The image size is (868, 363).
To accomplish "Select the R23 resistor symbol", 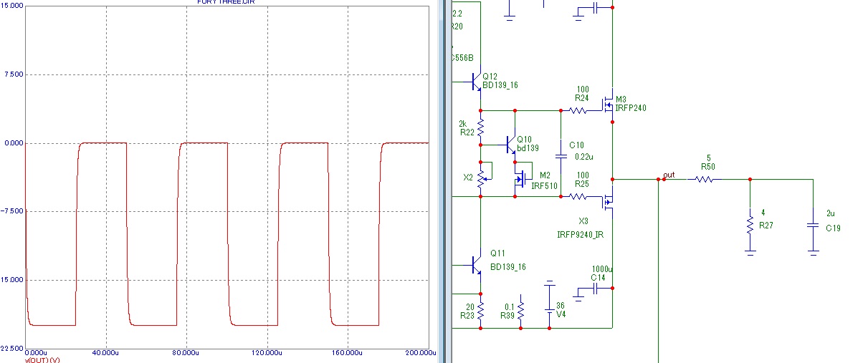I will point(481,311).
